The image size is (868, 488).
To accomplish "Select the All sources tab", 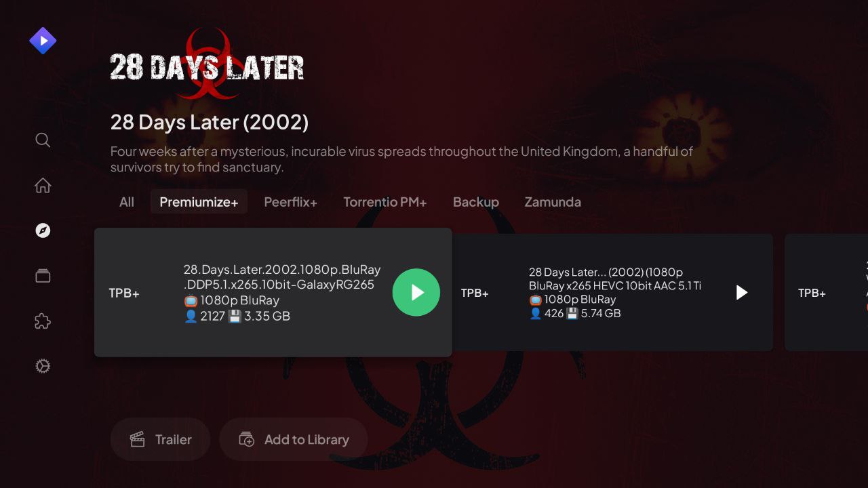I will (x=127, y=202).
